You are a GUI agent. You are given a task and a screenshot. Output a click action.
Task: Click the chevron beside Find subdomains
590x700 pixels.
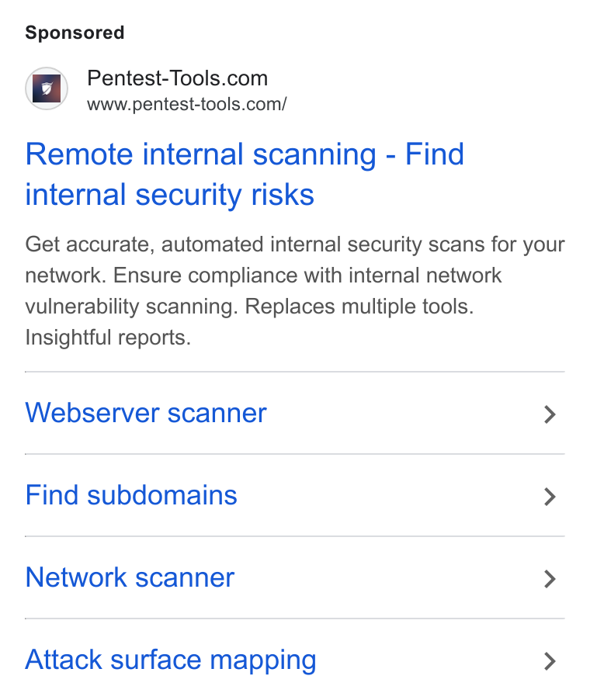click(x=550, y=497)
